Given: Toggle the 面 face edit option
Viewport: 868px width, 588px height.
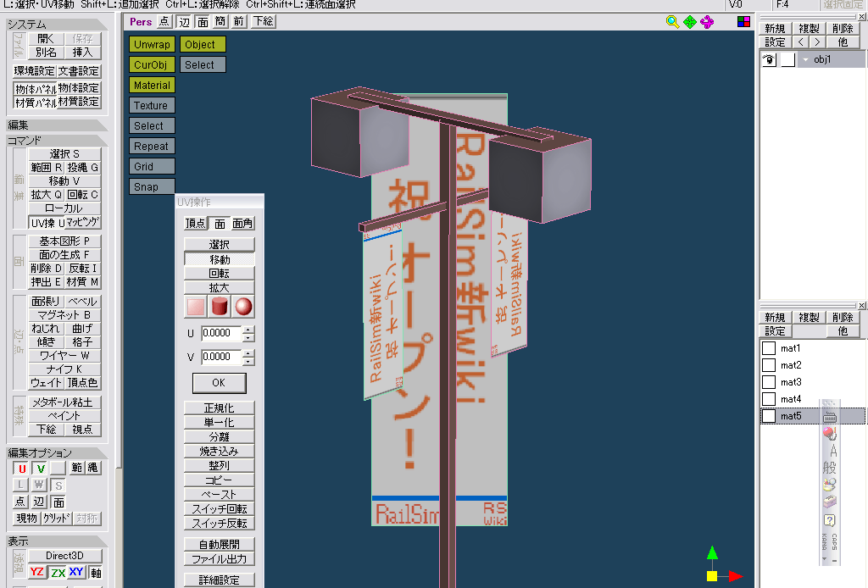Looking at the screenshot, I should (x=58, y=502).
